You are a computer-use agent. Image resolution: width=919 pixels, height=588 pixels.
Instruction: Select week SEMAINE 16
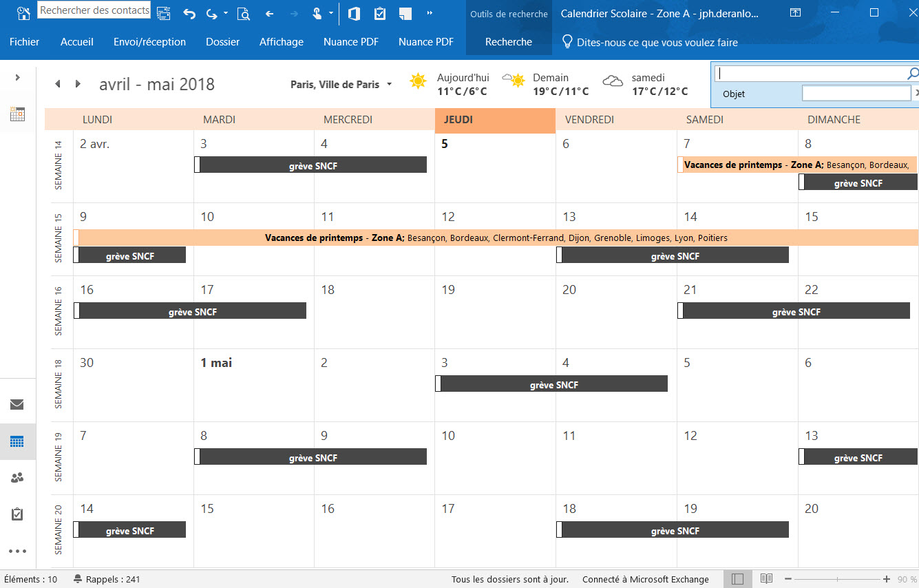[x=58, y=311]
